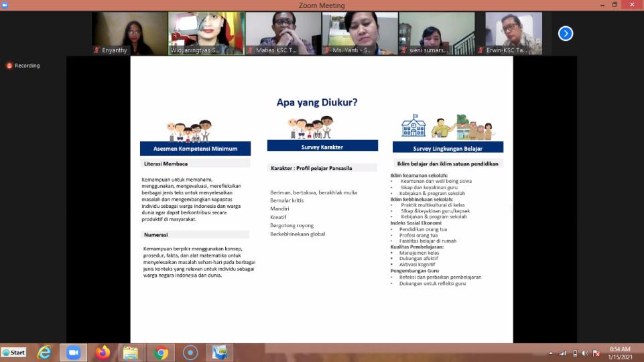Select weni sumars's video thumbnail
The image size is (644, 362).
coord(437,34)
